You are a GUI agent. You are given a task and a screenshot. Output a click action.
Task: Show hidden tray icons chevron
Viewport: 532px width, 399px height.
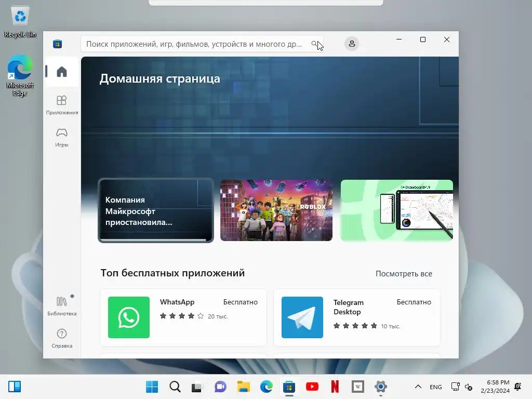pos(418,387)
